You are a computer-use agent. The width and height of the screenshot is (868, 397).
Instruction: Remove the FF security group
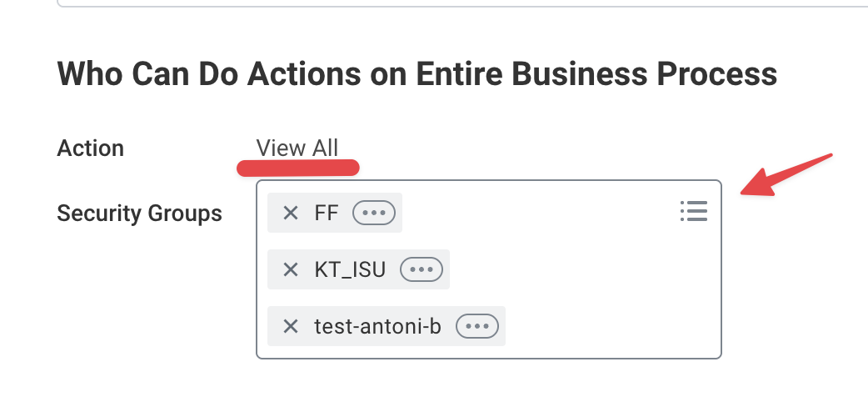click(x=291, y=213)
